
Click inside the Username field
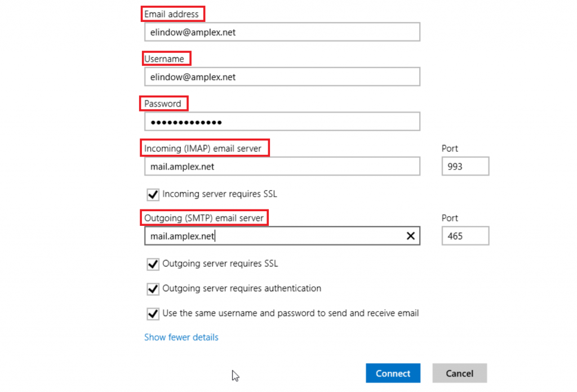282,77
